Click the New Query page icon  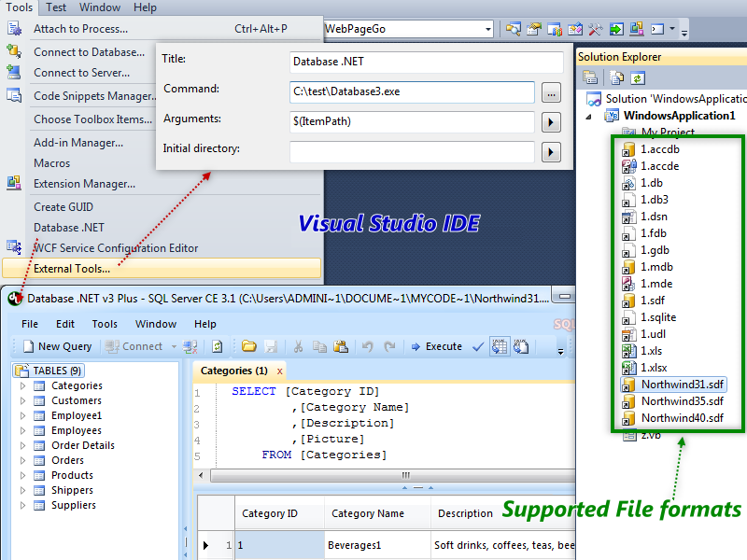pyautogui.click(x=29, y=346)
